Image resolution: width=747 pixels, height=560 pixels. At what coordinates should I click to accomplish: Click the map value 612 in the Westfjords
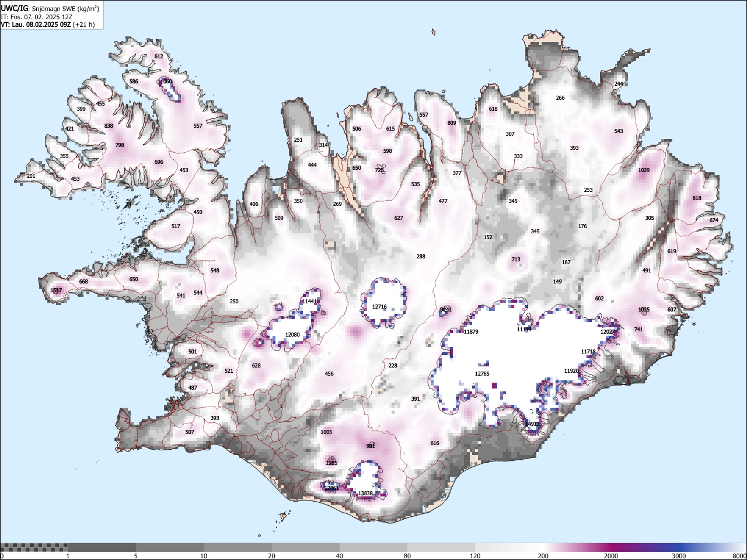pyautogui.click(x=159, y=57)
